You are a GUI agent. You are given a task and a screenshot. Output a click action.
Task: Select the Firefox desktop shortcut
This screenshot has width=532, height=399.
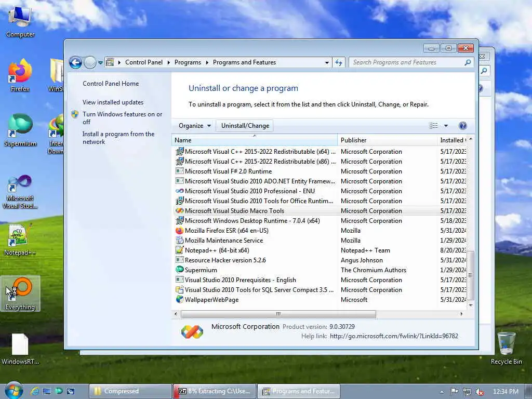tap(20, 76)
